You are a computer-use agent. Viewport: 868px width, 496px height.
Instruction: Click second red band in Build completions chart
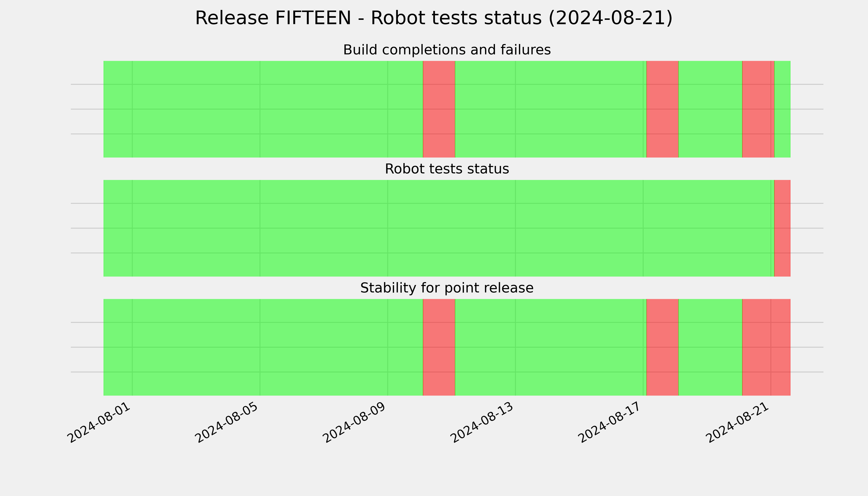tap(662, 109)
